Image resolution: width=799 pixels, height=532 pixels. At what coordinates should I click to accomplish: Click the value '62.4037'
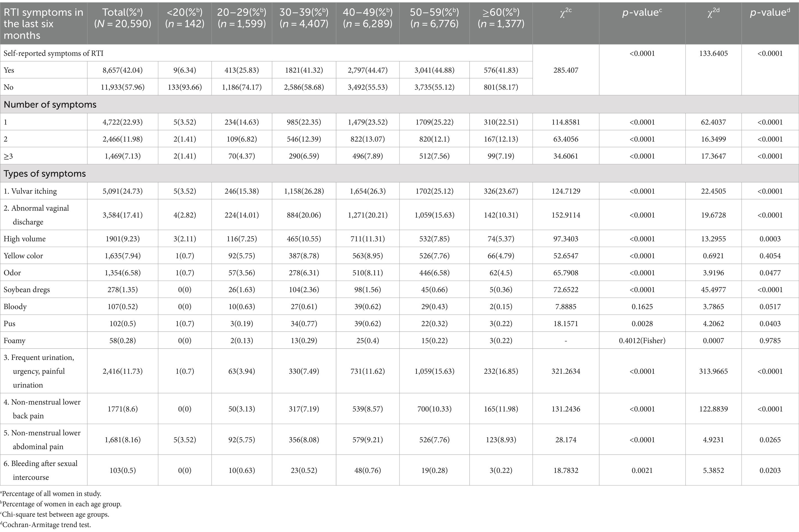pos(714,122)
